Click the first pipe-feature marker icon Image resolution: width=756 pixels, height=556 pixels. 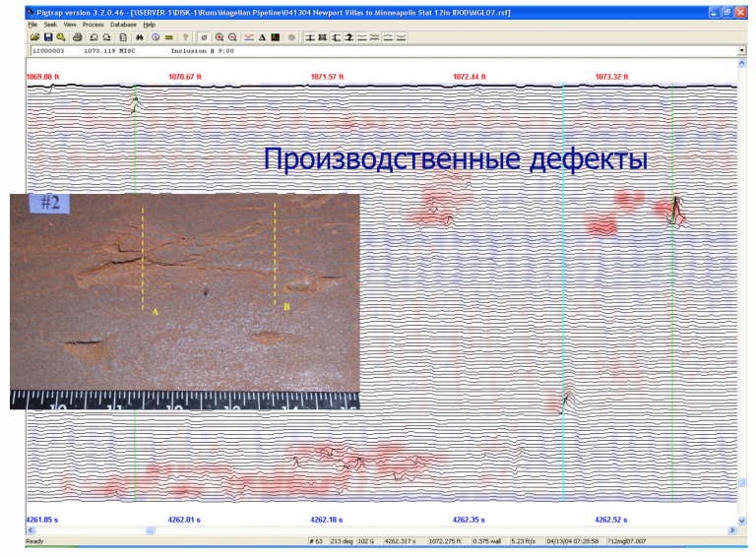pyautogui.click(x=310, y=37)
